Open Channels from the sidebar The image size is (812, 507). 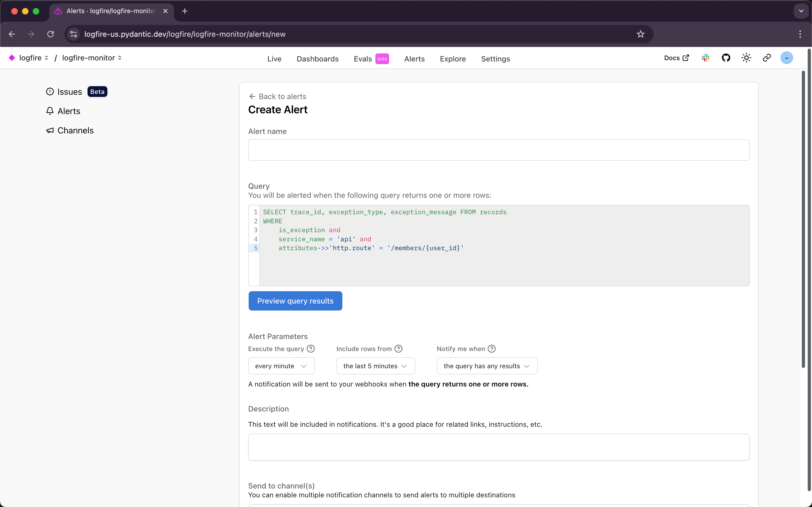75,130
